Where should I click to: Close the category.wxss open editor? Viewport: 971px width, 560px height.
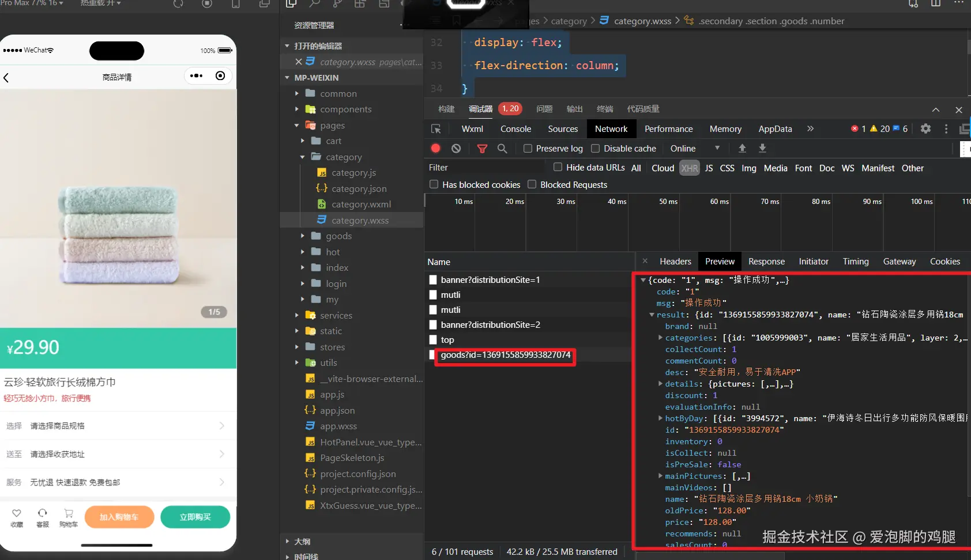coord(298,62)
